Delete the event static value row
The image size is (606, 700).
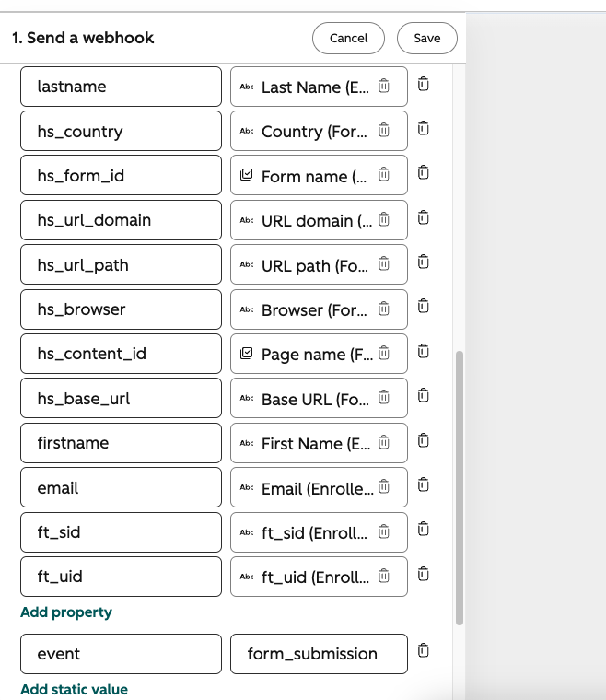coord(423,650)
